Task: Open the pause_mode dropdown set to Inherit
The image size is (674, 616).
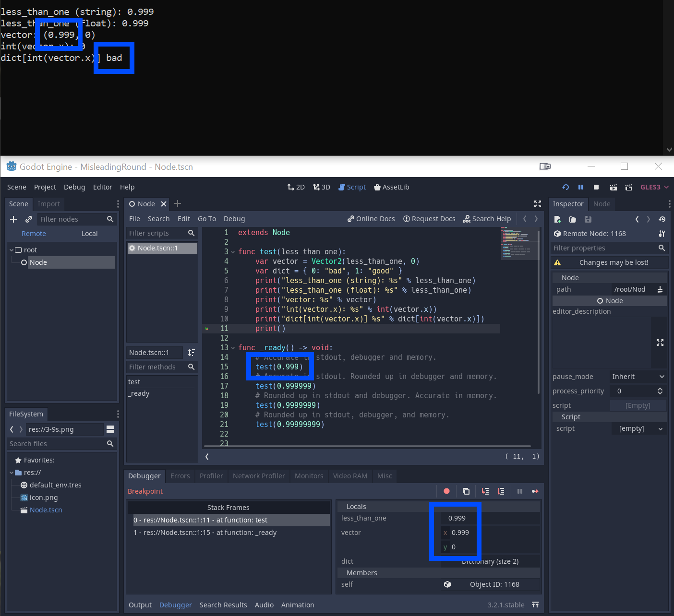Action: (x=638, y=377)
